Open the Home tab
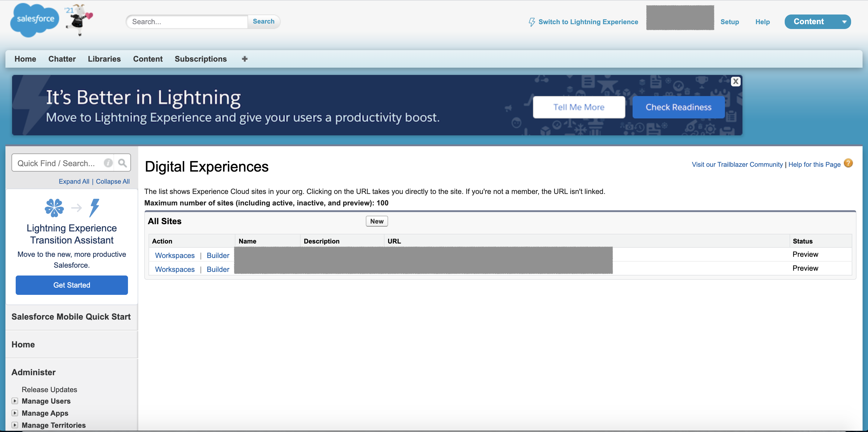Screen dimensions: 868x432 (25, 59)
